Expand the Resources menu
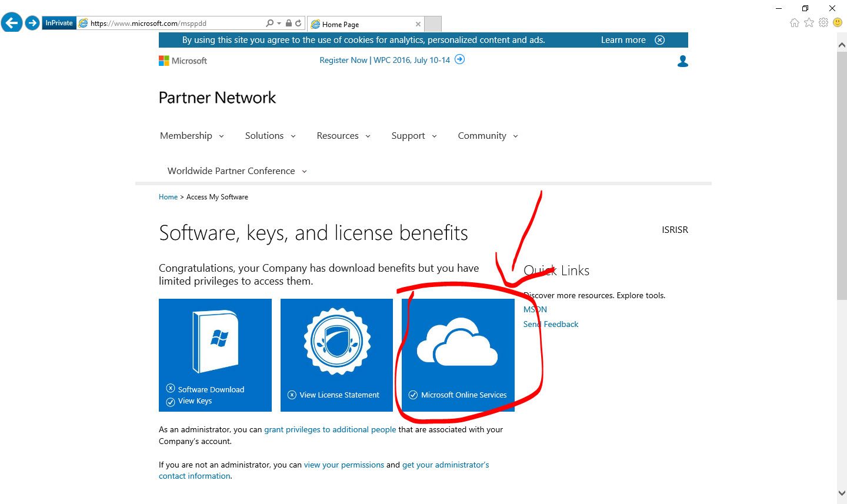Image resolution: width=847 pixels, height=504 pixels. tap(344, 136)
